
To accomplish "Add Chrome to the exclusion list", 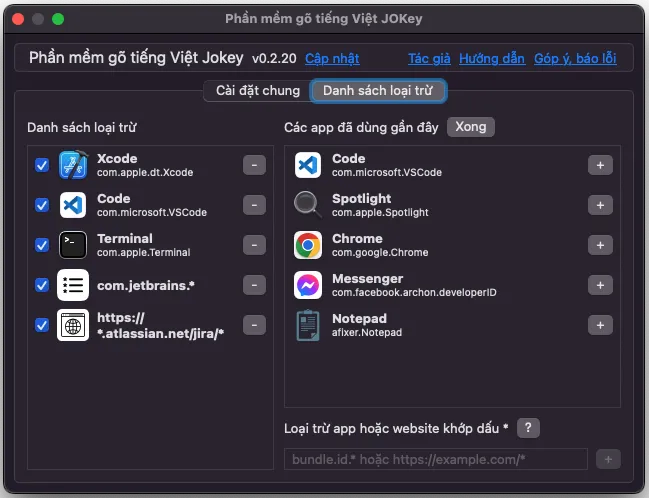I will coord(600,245).
